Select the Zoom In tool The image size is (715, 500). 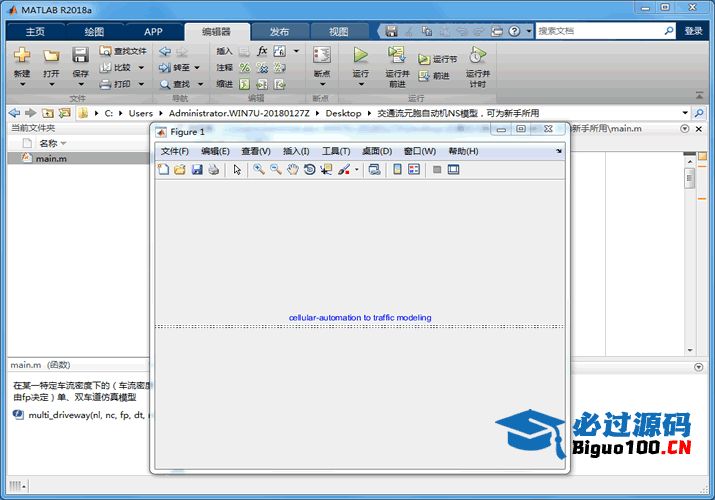[259, 170]
